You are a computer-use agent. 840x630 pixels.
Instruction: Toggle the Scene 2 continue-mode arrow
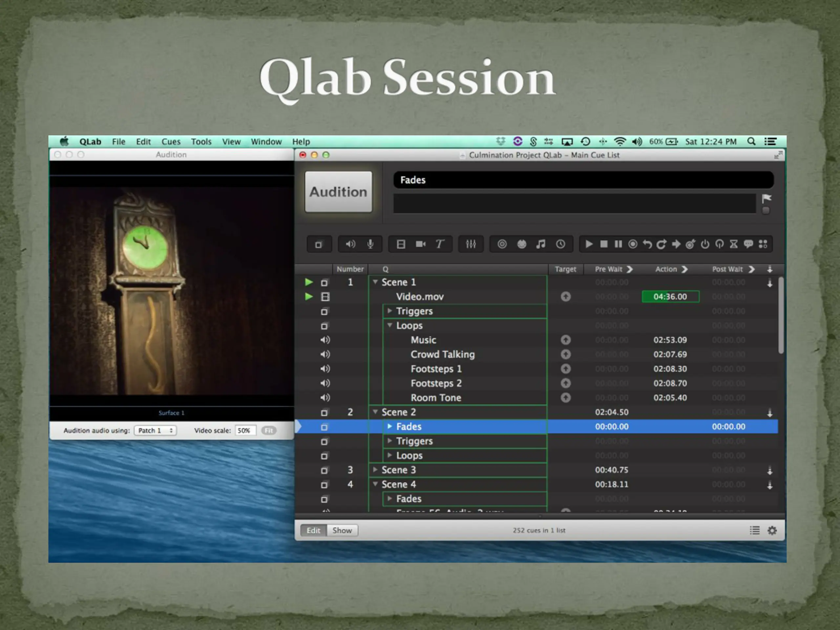(770, 413)
